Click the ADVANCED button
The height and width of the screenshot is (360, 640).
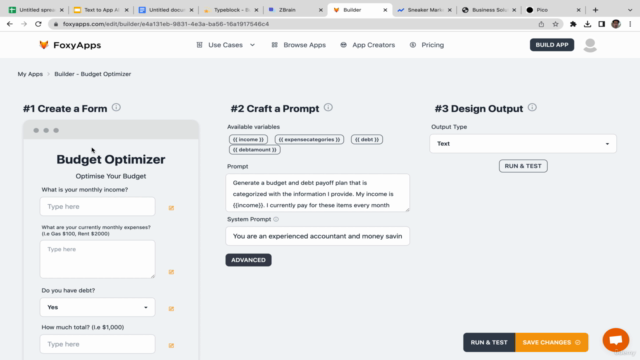248,260
